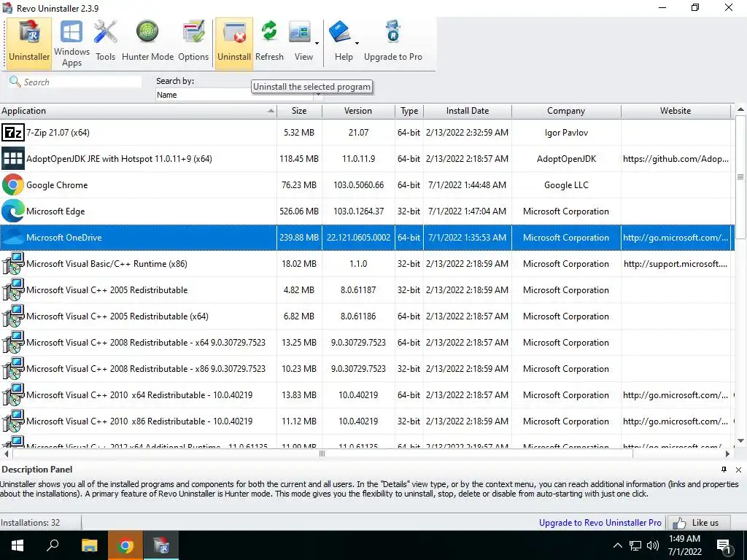This screenshot has height=560, width=747.
Task: Click the horizontal scrollbar thumb
Action: point(322,454)
